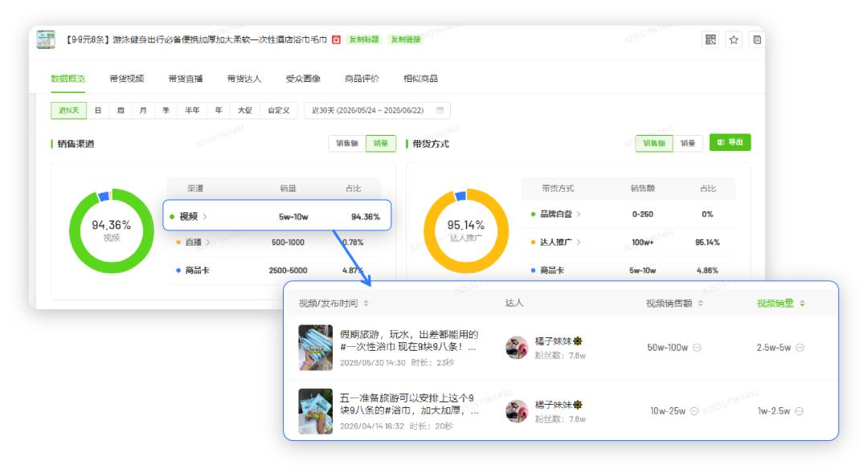
Task: Switch to the 带货达人 tab
Action: 244,79
